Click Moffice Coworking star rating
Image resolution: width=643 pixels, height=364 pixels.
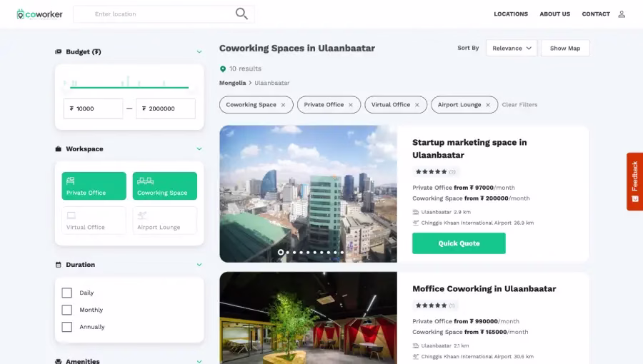(x=431, y=305)
